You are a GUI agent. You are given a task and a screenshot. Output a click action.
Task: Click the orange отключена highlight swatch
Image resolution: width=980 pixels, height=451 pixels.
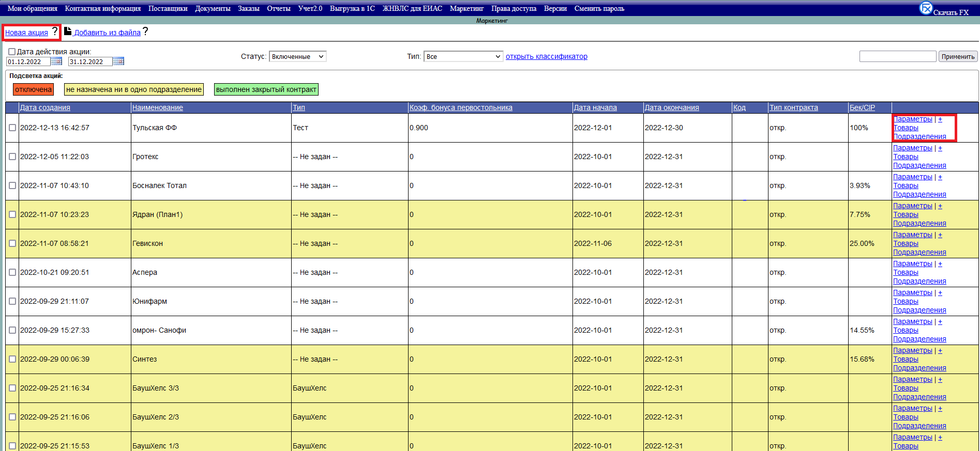33,89
